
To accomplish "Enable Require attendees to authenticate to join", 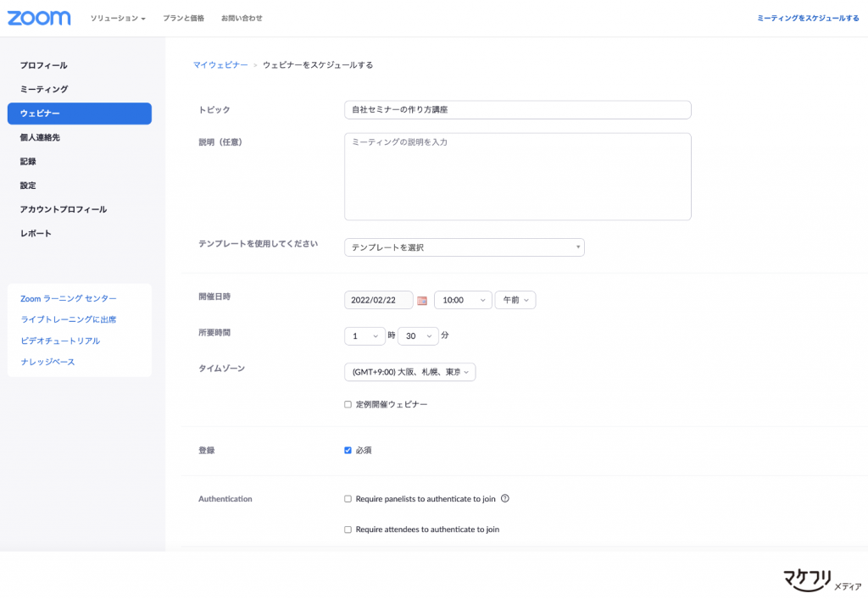I will [x=348, y=530].
